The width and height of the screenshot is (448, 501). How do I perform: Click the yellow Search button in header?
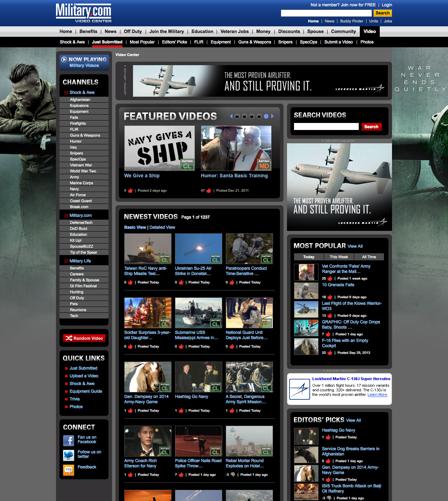click(383, 13)
